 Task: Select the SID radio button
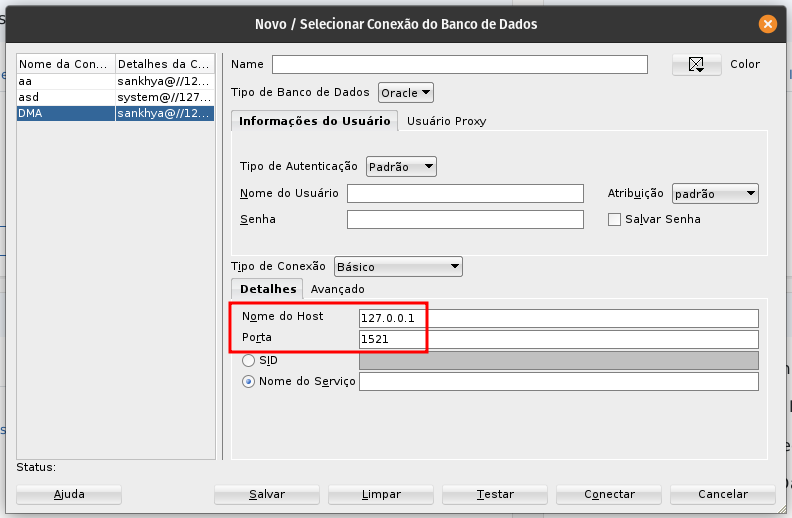pyautogui.click(x=249, y=360)
